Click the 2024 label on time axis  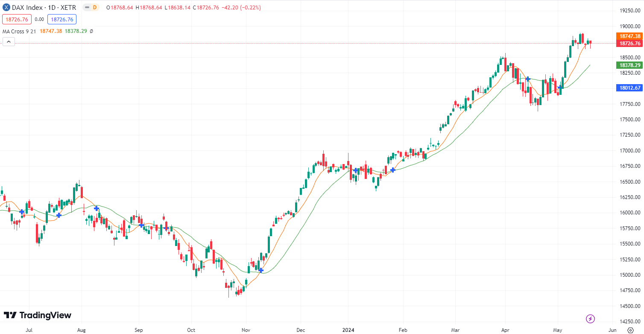pyautogui.click(x=348, y=330)
